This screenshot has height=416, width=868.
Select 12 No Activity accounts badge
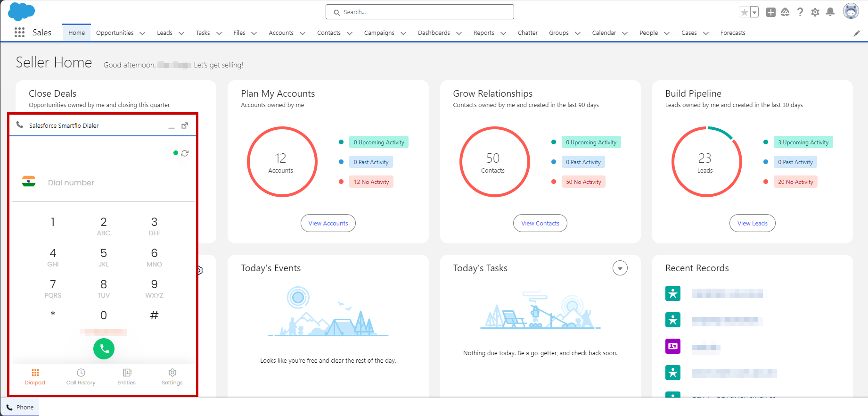pos(371,182)
